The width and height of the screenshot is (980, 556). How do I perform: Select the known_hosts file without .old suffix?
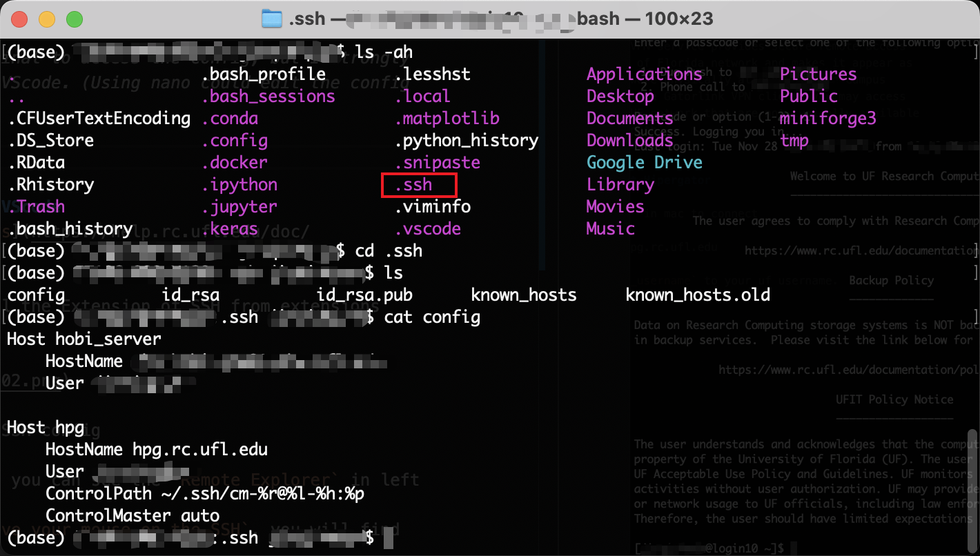click(x=524, y=295)
